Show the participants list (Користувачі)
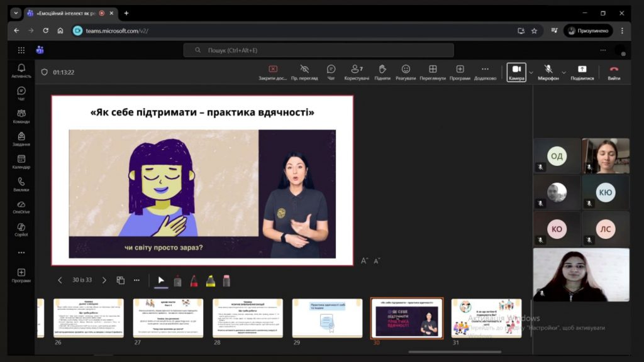Screen dimensions: 644x362 pyautogui.click(x=357, y=72)
